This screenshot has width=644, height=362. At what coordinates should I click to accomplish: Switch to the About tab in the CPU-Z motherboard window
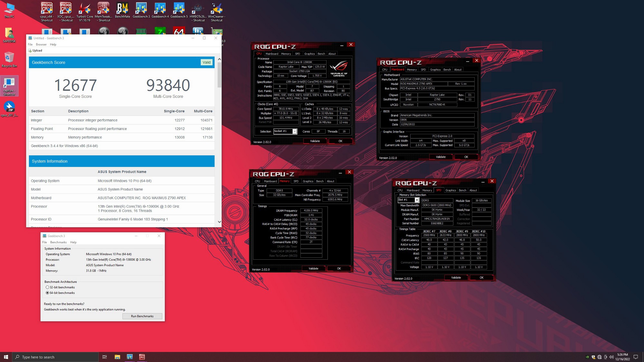pyautogui.click(x=458, y=70)
